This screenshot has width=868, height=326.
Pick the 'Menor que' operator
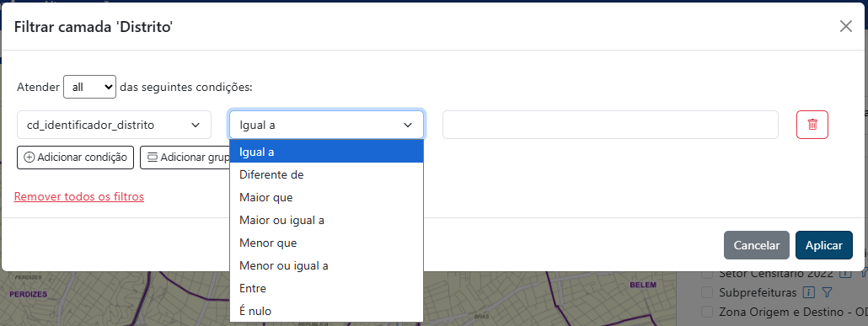pos(327,243)
